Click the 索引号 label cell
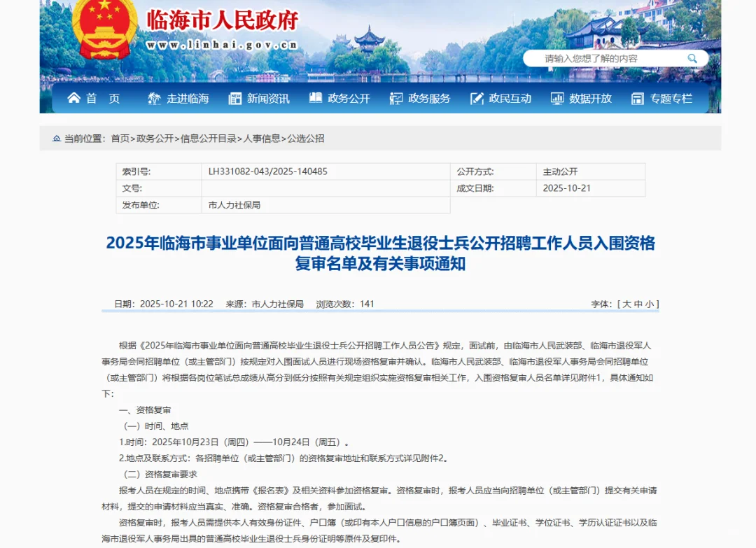 pyautogui.click(x=159, y=171)
